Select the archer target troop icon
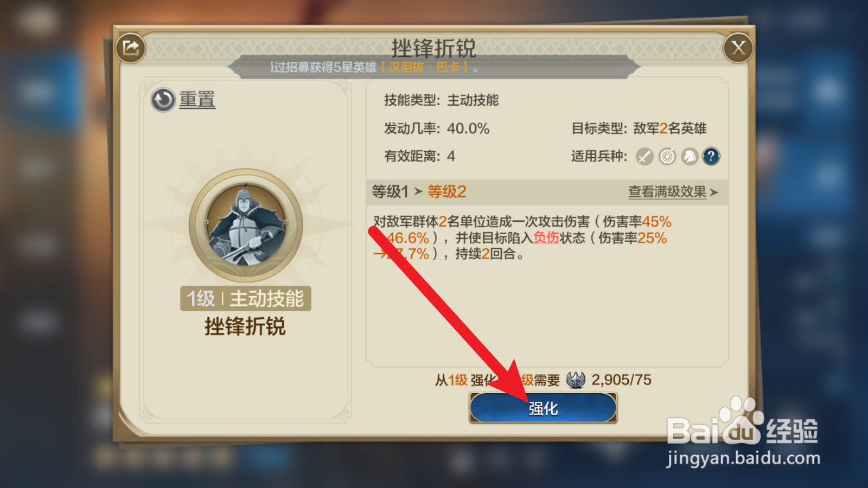The image size is (868, 488). (x=667, y=157)
